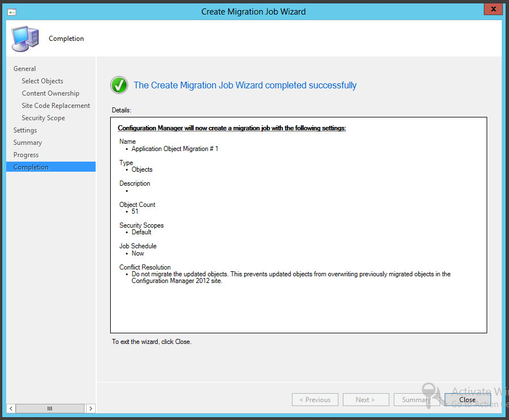Open the Select Objects step
This screenshot has width=509, height=420.
point(43,81)
